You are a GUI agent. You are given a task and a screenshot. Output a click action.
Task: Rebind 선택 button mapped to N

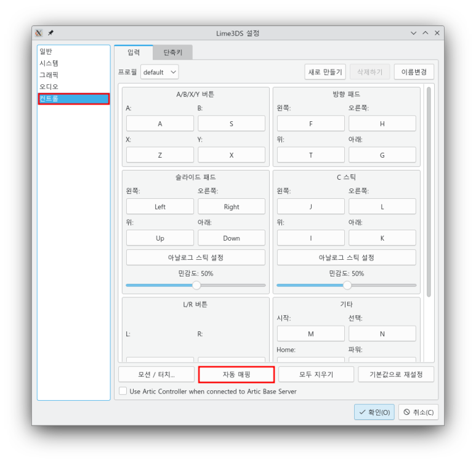[382, 334]
